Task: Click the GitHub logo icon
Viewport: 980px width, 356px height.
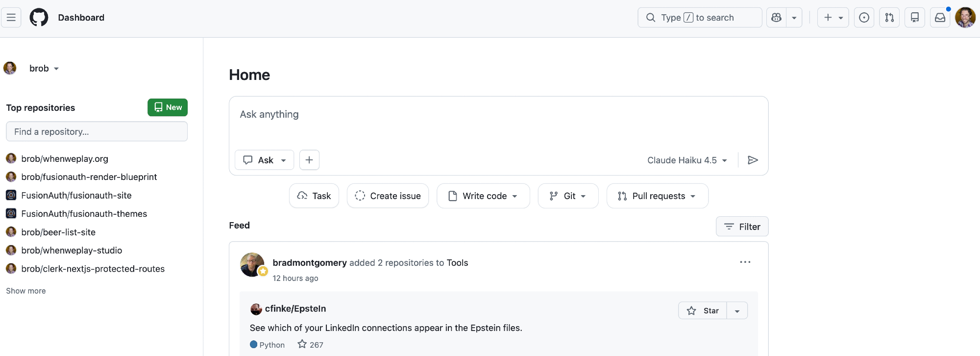Action: pos(39,18)
